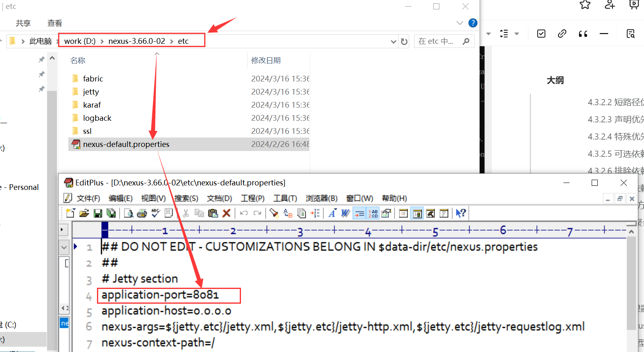Screen dimensions: 644x352
Task: Open 文件(F) menu in EditPlus
Action: [88, 199]
